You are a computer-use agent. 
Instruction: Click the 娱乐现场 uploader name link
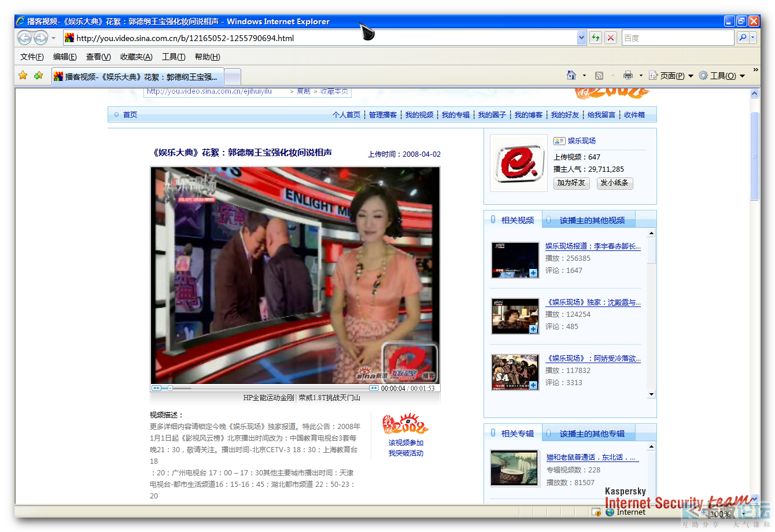[x=582, y=141]
